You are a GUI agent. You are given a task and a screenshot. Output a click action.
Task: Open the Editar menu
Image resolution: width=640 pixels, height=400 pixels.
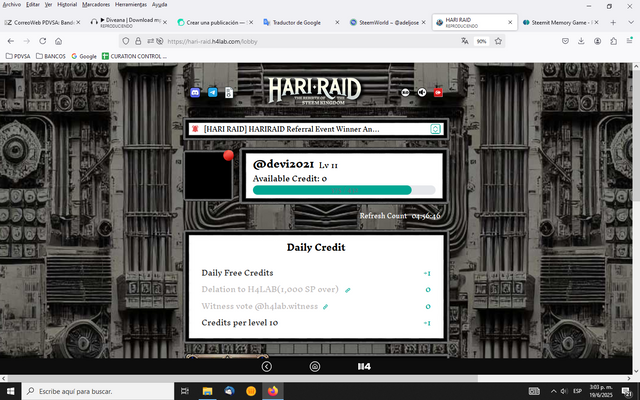[x=33, y=4]
